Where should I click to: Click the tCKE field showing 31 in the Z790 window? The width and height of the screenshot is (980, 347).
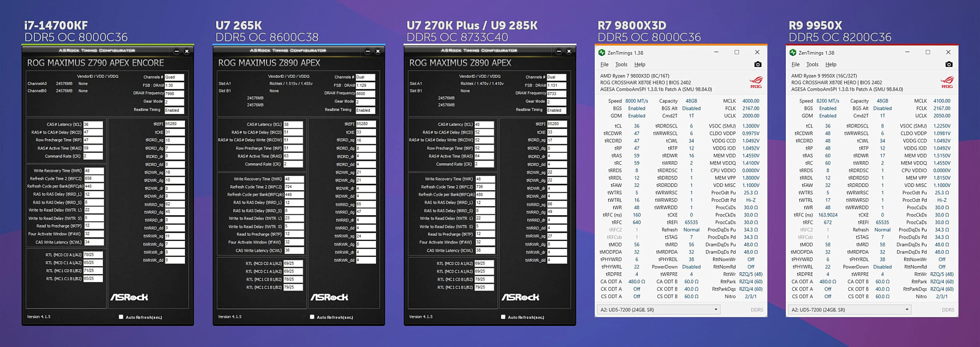[x=175, y=132]
